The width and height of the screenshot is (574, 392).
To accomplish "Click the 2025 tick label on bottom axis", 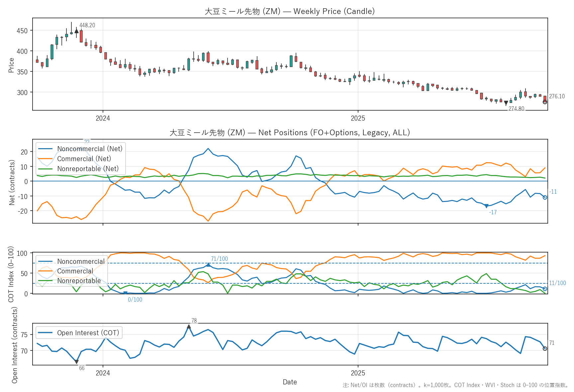I will 358,373.
